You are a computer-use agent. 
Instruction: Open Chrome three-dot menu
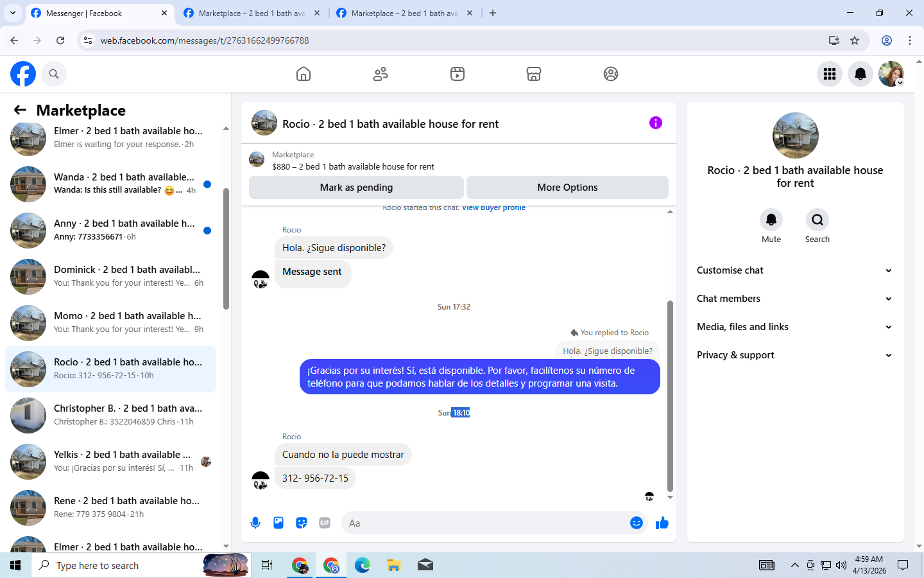click(x=910, y=40)
